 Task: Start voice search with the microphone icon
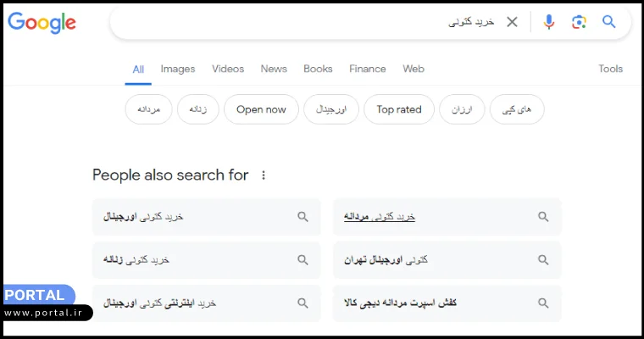click(549, 22)
